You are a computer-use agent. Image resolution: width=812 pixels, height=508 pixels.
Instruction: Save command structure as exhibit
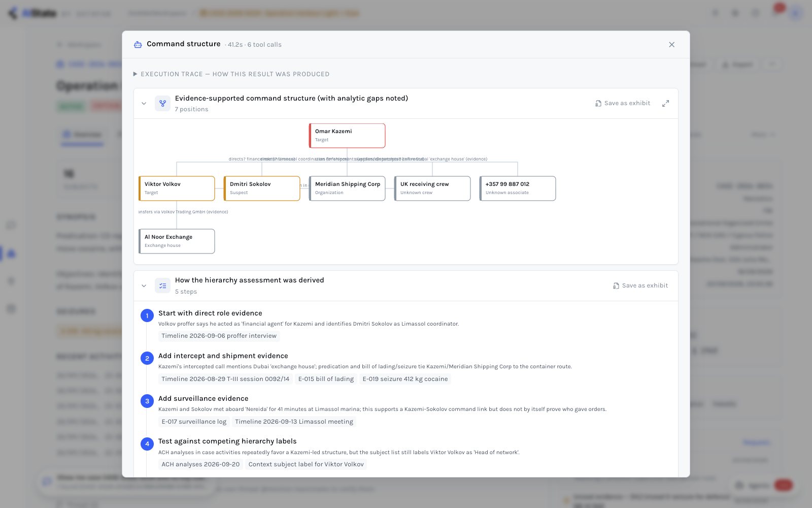(x=623, y=103)
